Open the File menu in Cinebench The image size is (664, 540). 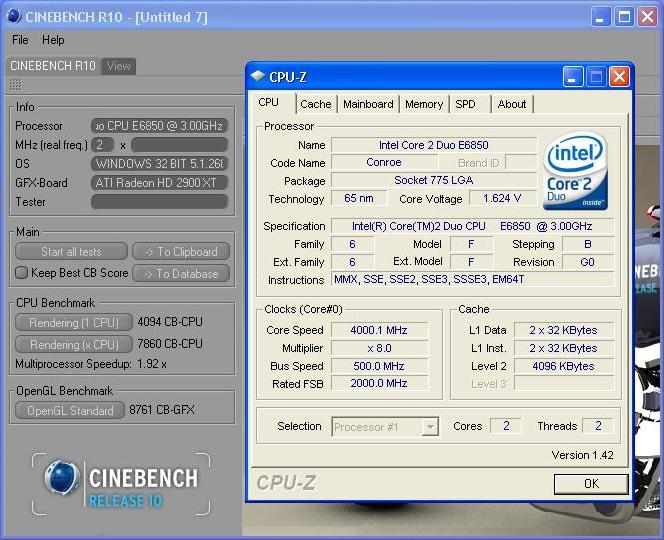pyautogui.click(x=20, y=40)
